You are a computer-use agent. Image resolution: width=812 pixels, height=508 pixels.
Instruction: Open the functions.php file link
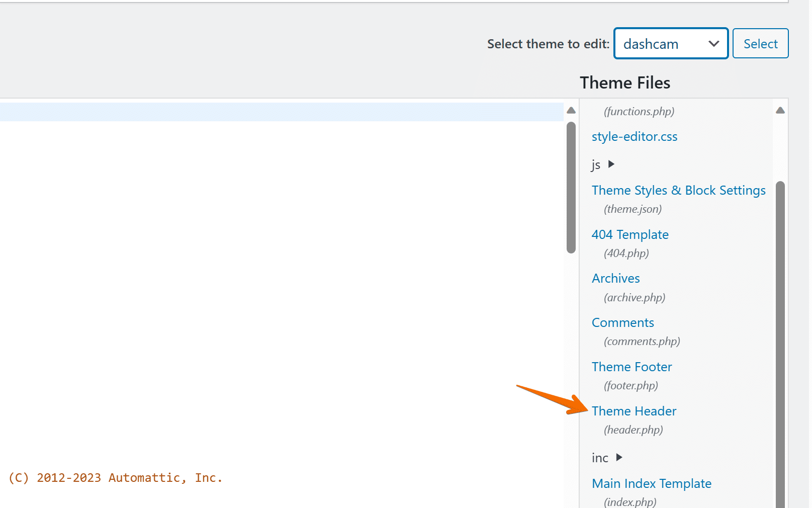tap(639, 111)
